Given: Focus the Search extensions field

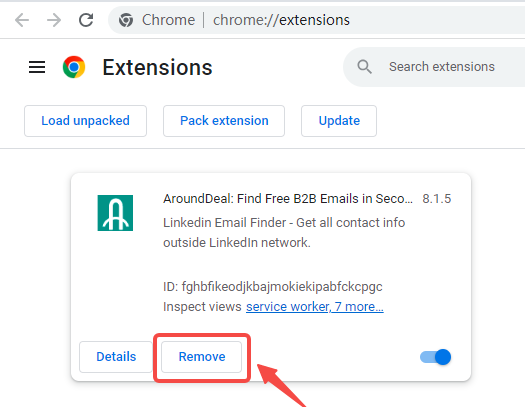Looking at the screenshot, I should click(442, 67).
